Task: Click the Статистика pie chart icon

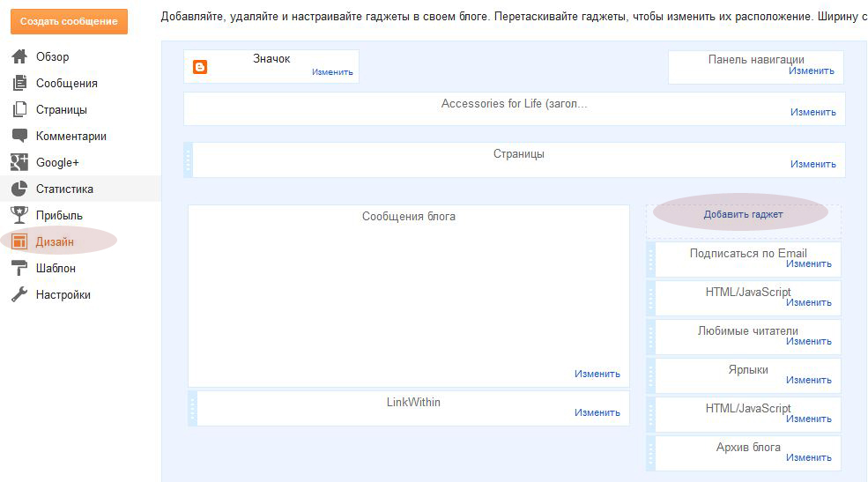Action: (19, 189)
